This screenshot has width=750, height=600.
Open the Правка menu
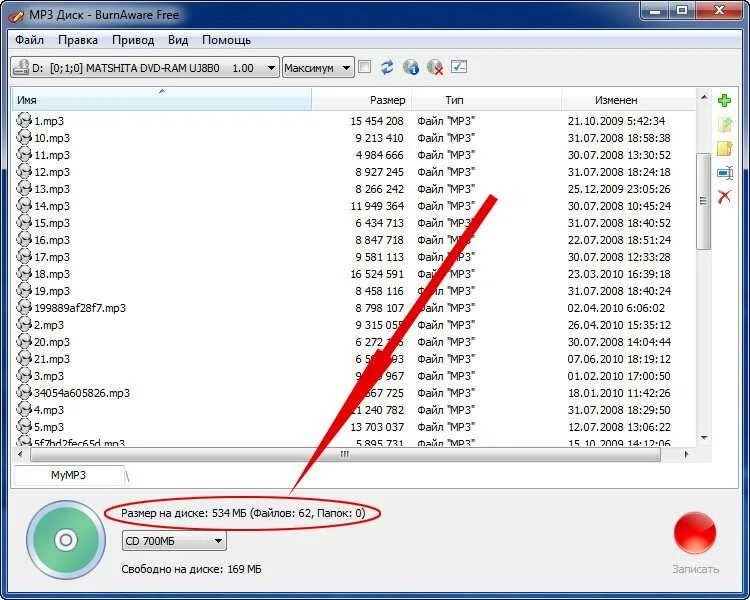tap(78, 40)
